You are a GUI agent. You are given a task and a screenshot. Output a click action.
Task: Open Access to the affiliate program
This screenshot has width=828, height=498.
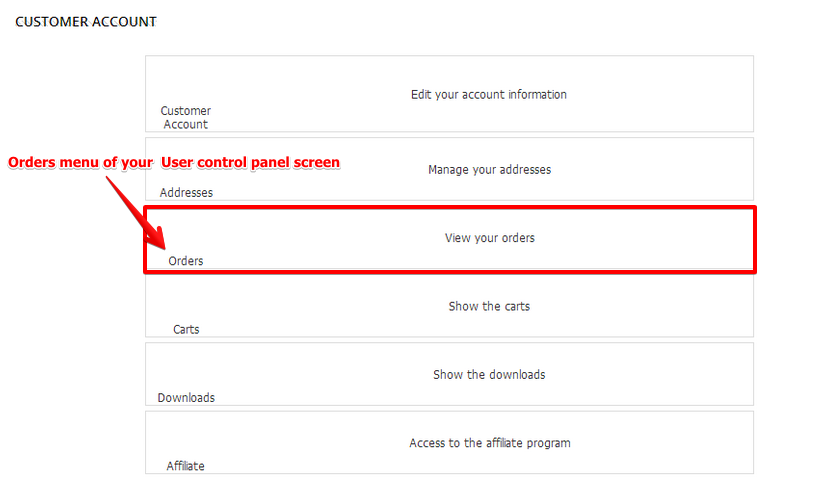(489, 442)
